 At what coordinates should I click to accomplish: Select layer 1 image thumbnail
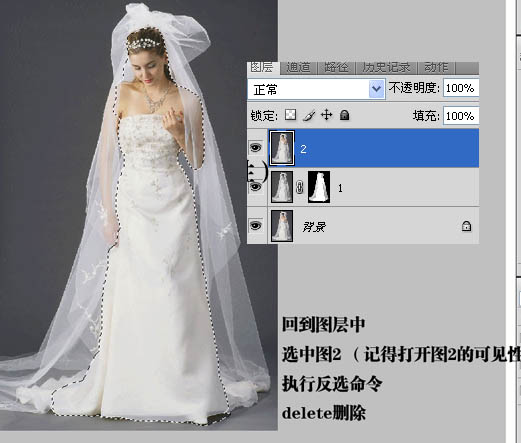coord(282,187)
